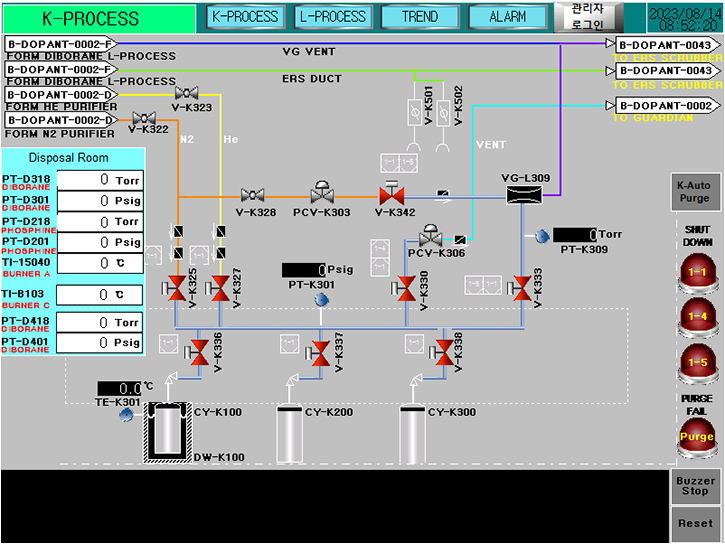Screen dimensions: 725x544
Task: Click the TI-B103 Burner C temperature field
Action: point(100,295)
